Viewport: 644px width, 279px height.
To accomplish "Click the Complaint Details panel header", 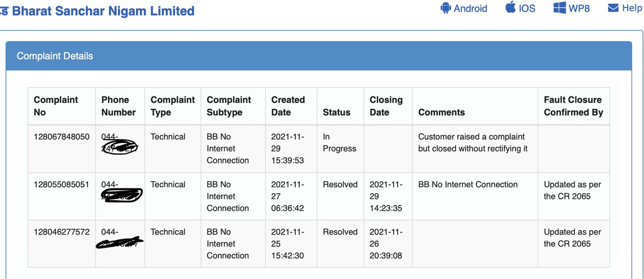I will click(x=319, y=56).
